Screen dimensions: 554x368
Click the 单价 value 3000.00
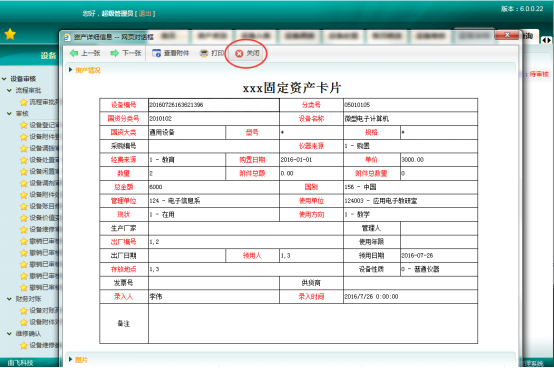coord(412,160)
